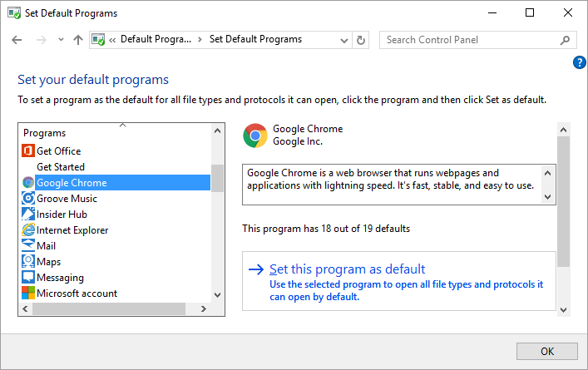Open the recent locations dropdown

point(61,40)
